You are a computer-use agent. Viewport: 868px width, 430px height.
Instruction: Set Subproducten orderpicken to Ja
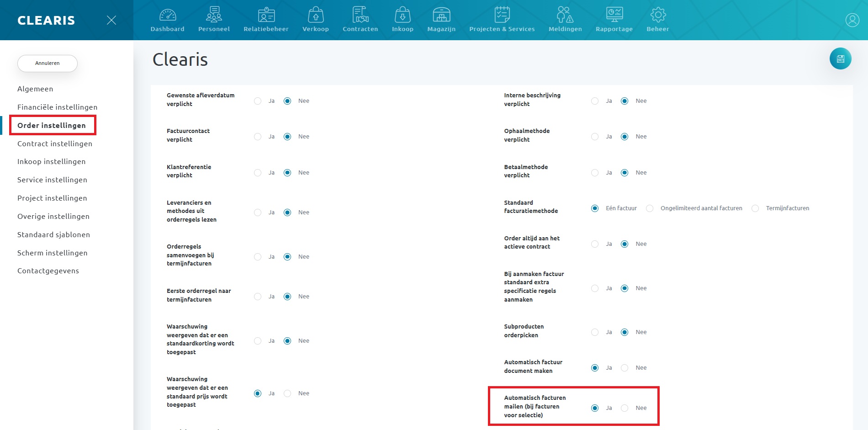point(595,332)
